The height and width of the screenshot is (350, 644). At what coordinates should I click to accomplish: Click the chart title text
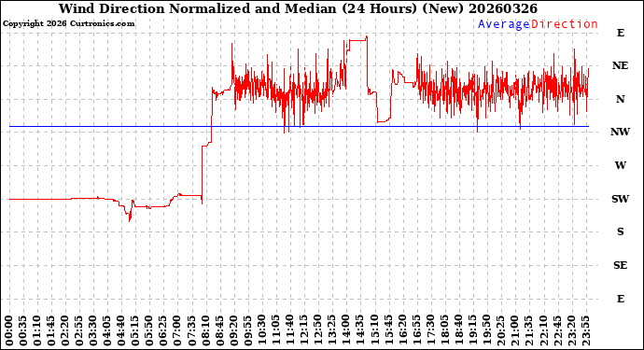[298, 8]
